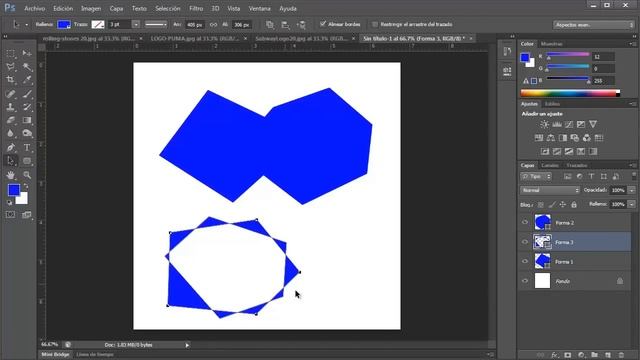
Task: Hide the Fondo layer eye
Action: pyautogui.click(x=525, y=281)
